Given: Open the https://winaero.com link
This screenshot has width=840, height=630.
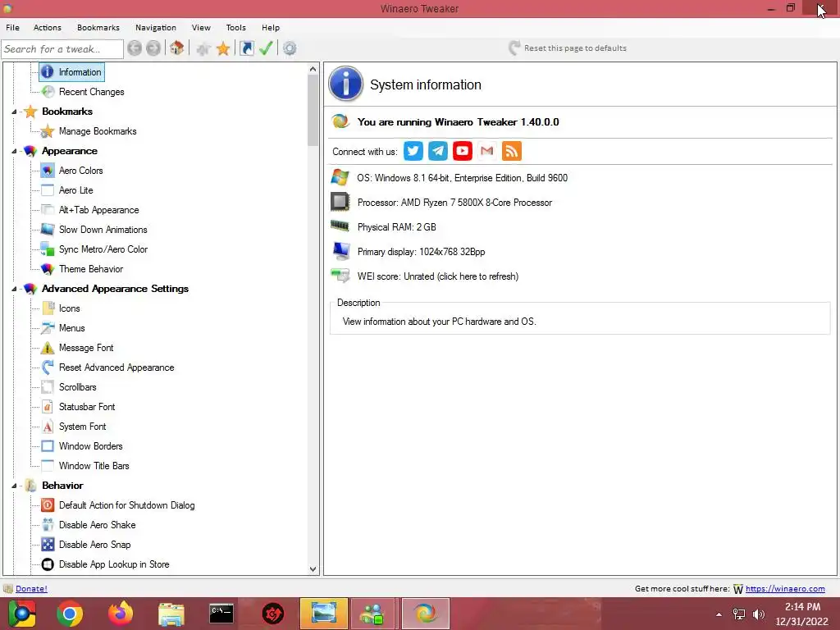Looking at the screenshot, I should tap(785, 589).
